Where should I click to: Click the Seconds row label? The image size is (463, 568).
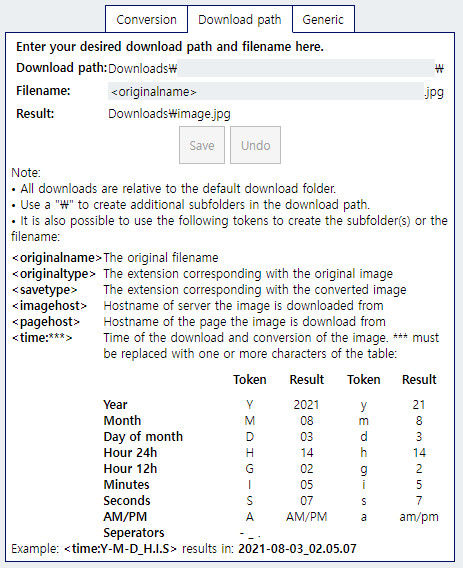pyautogui.click(x=127, y=500)
